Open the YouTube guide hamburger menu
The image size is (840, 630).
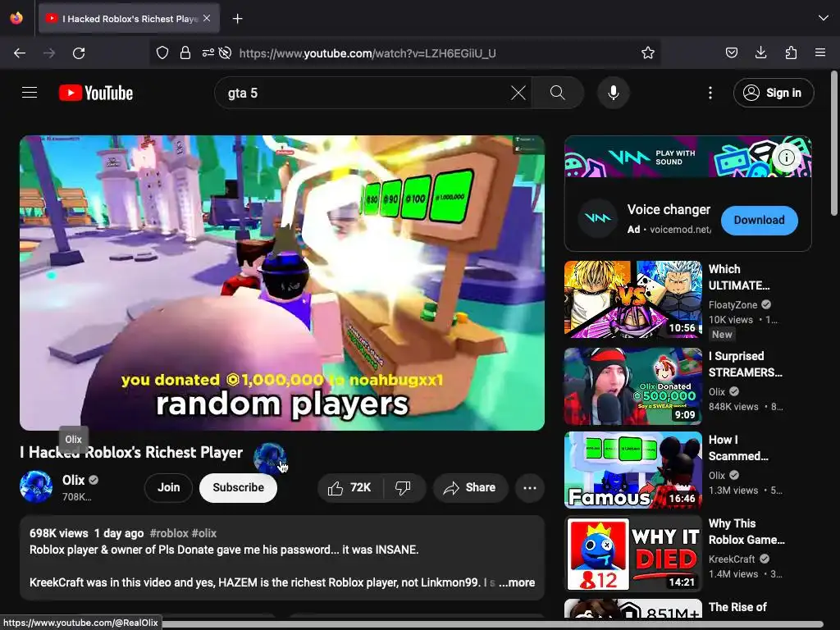pos(30,93)
